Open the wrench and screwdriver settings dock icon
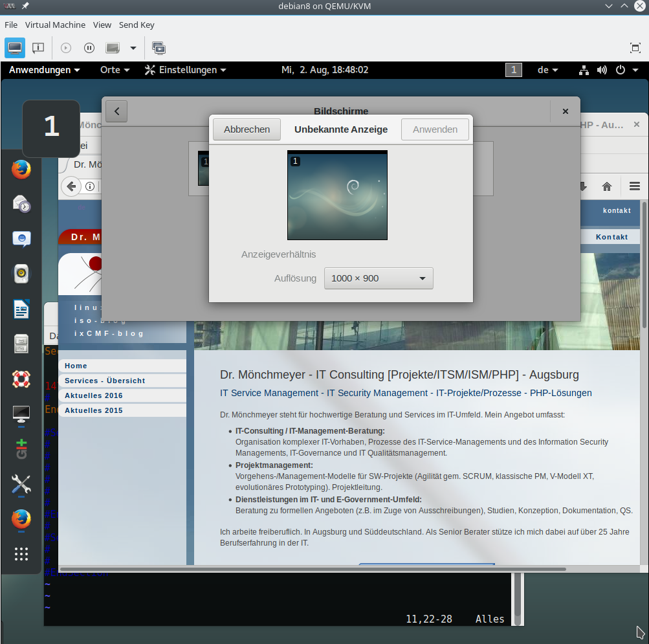The image size is (649, 644). 21,483
